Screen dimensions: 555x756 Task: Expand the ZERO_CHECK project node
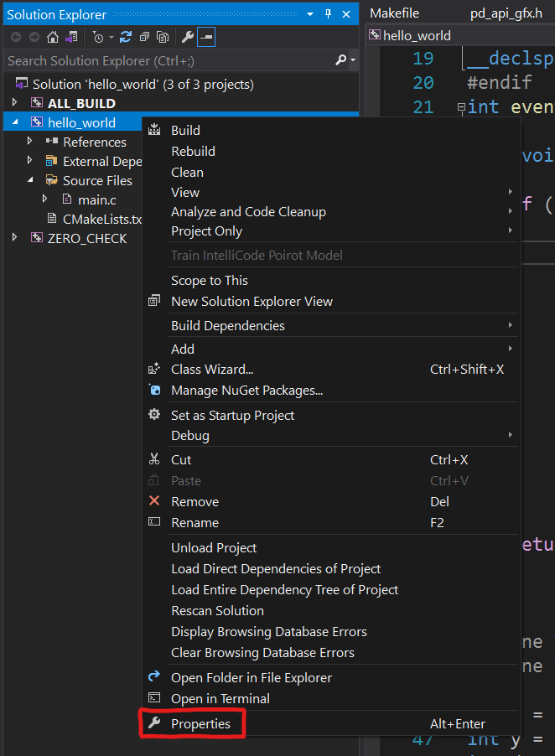(x=14, y=238)
